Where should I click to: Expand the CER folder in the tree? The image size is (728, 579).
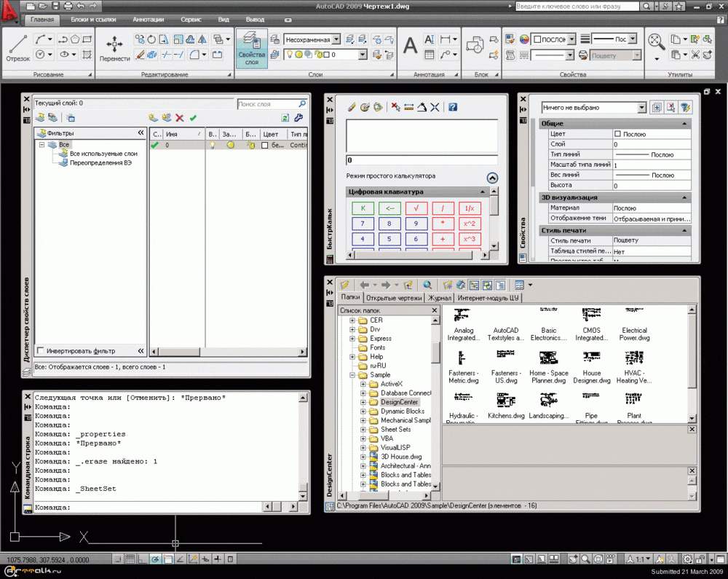click(353, 320)
